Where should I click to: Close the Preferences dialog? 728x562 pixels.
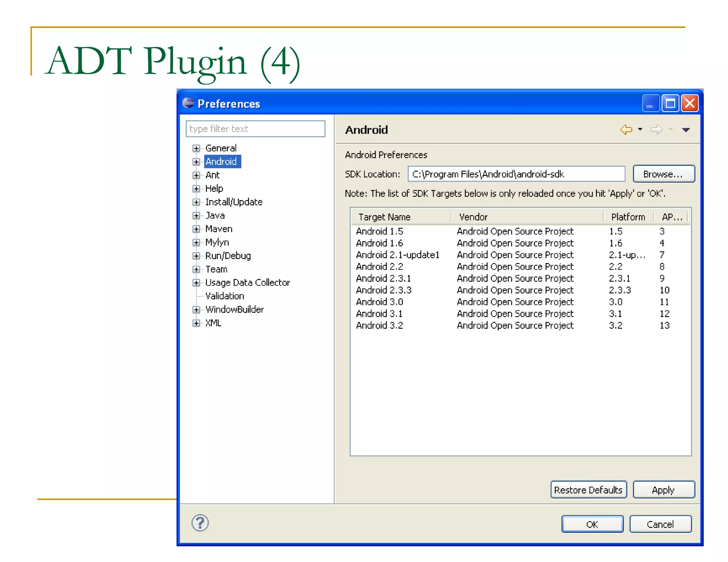(x=690, y=103)
